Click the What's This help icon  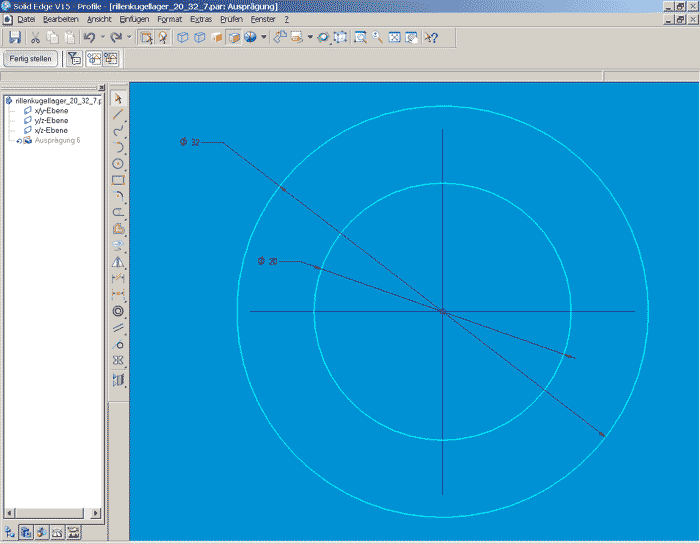click(x=431, y=37)
